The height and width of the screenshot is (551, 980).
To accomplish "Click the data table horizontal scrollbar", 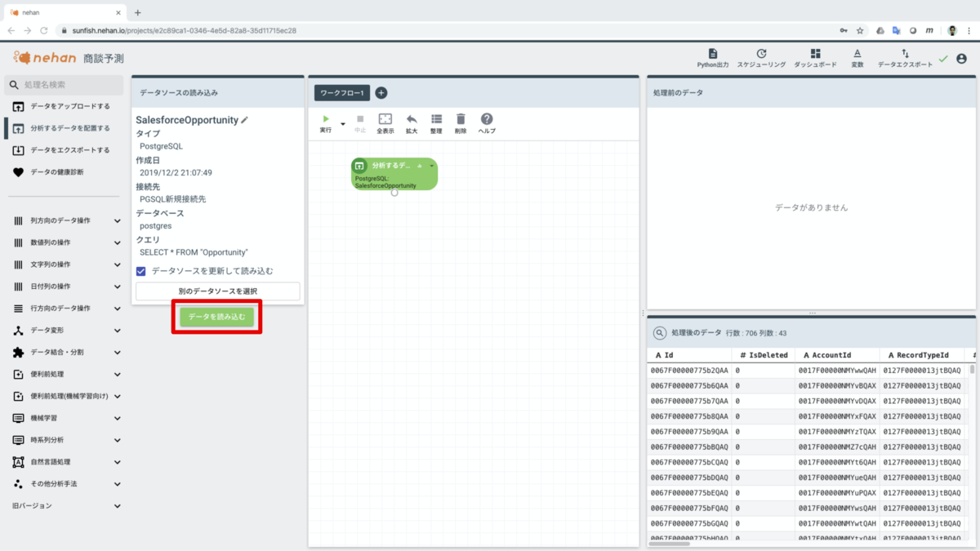I will [670, 543].
